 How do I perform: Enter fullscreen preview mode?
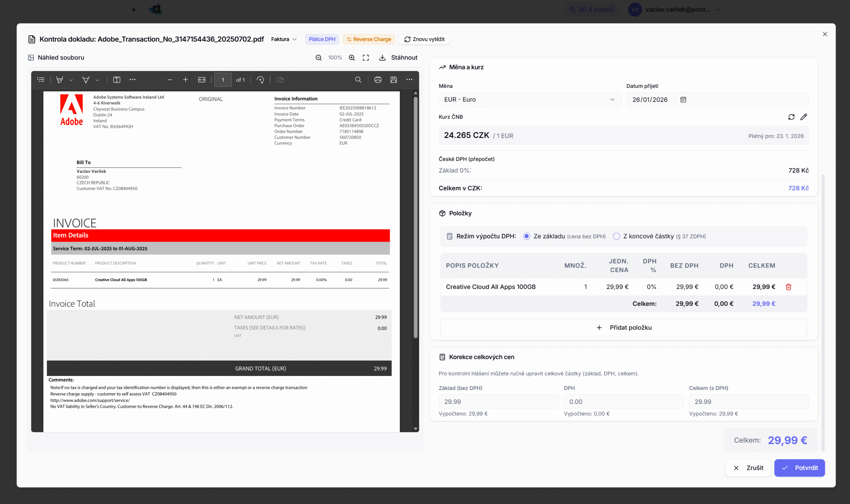point(366,58)
